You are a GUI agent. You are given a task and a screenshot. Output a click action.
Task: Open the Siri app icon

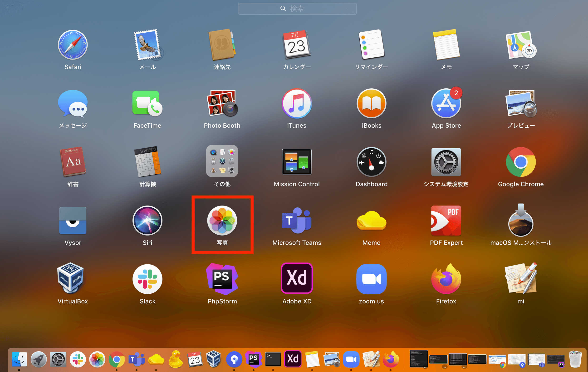147,221
